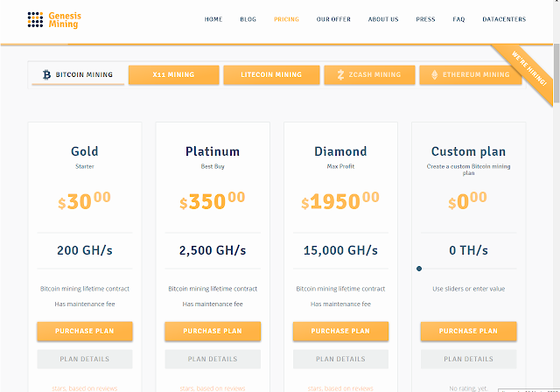The image size is (560, 392).
Task: Click the Gold plan review stars link
Action: point(85,388)
